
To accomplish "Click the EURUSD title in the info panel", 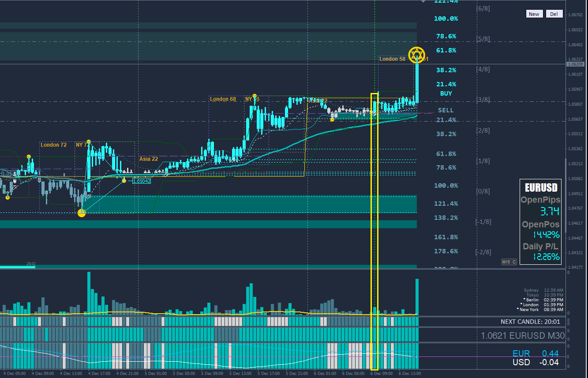I will (541, 187).
